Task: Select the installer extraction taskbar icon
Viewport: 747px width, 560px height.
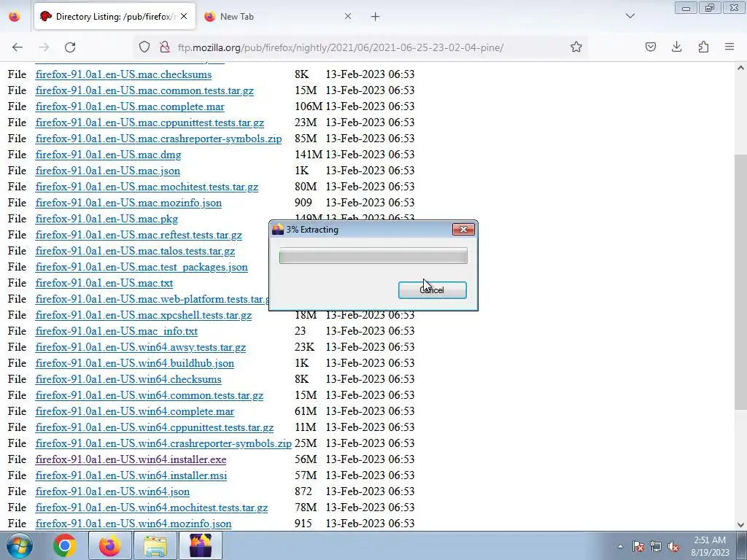Action: [x=201, y=545]
